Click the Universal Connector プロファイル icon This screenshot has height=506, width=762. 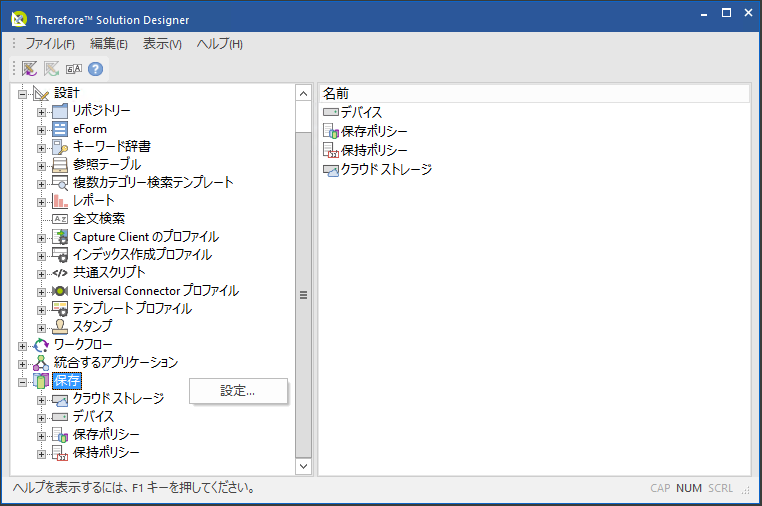[x=60, y=291]
